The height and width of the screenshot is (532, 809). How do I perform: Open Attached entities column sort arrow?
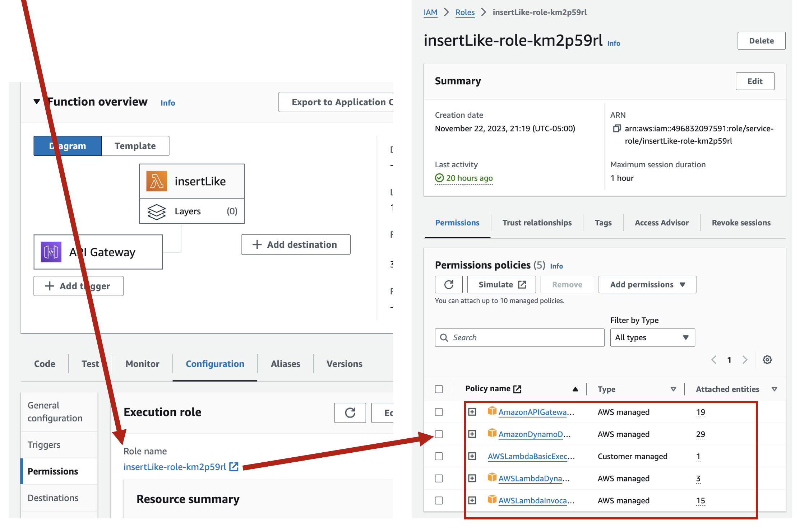pyautogui.click(x=775, y=389)
